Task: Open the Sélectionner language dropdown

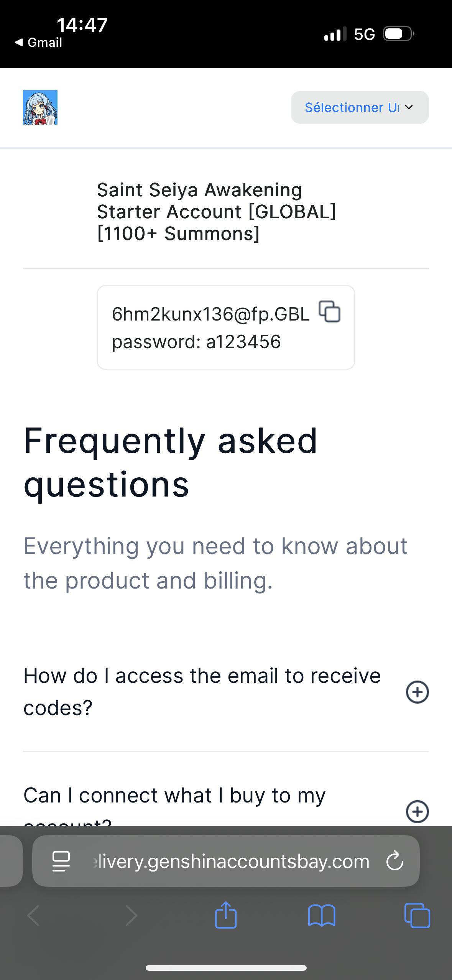Action: [360, 107]
